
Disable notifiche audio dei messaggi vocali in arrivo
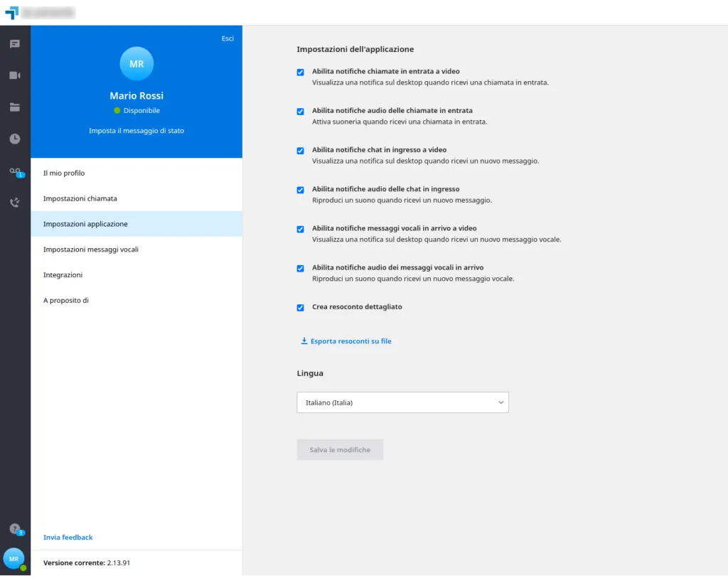(301, 268)
